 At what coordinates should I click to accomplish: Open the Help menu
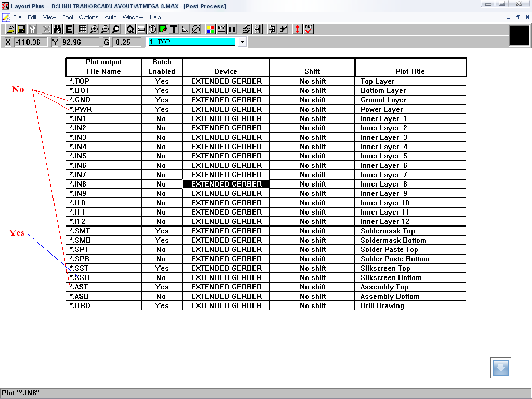pyautogui.click(x=155, y=17)
